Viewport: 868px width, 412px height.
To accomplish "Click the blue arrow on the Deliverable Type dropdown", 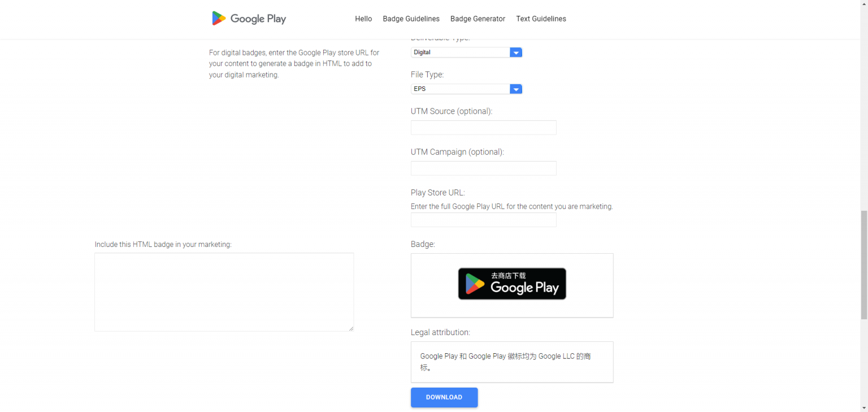I will click(515, 52).
